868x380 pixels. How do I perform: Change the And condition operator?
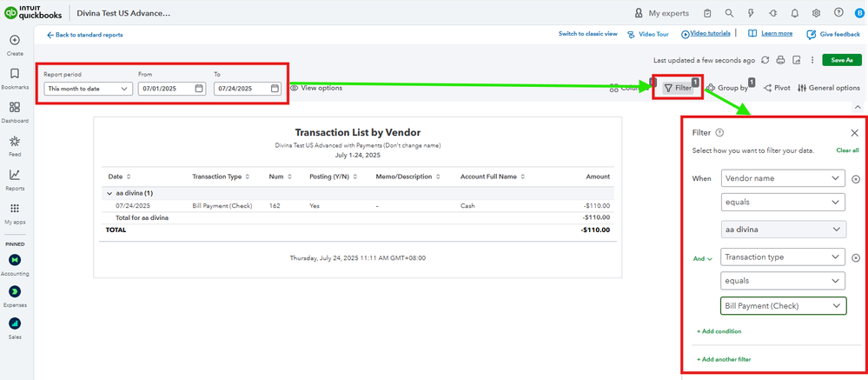coord(703,258)
